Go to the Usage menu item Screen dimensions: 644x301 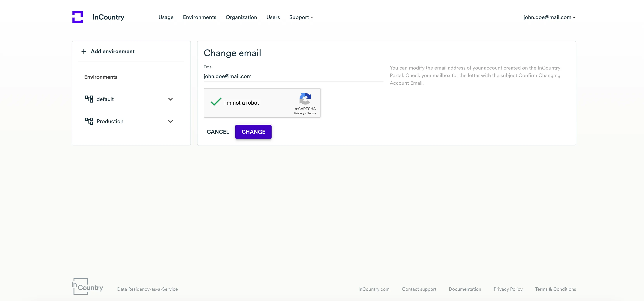coord(166,17)
